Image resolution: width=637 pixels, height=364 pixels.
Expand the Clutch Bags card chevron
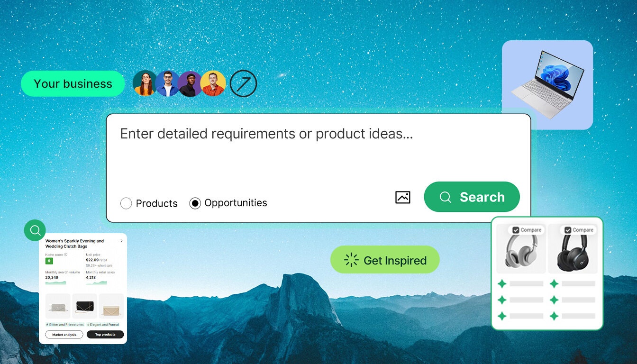coord(121,241)
